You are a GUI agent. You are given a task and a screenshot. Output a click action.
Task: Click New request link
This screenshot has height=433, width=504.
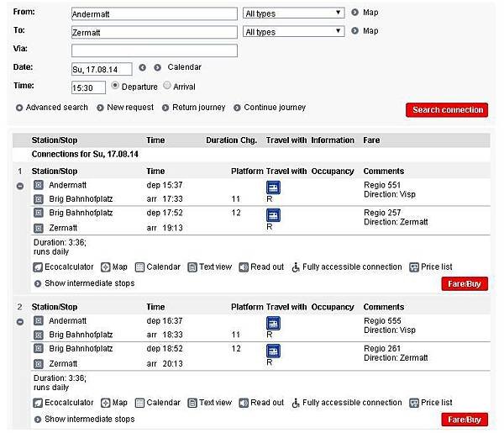(x=125, y=108)
